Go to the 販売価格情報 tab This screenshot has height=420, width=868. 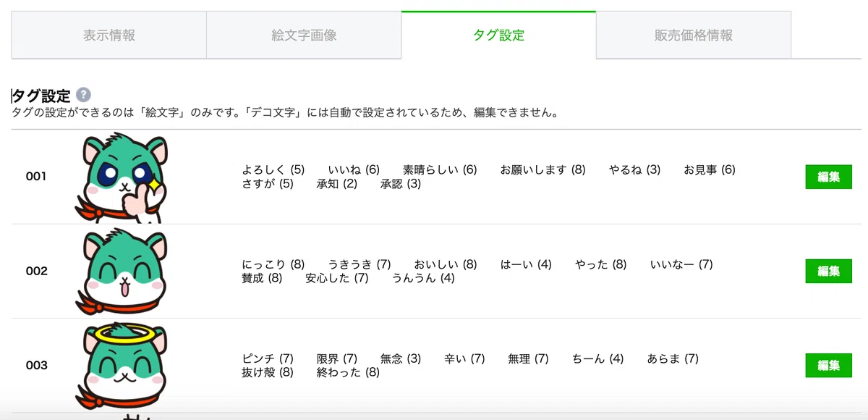[693, 35]
